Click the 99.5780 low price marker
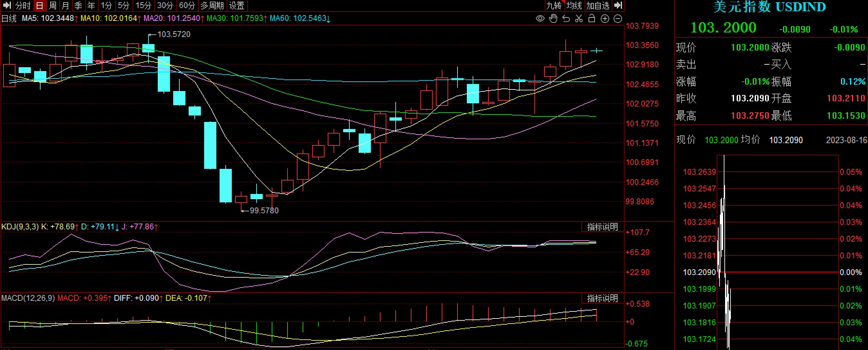Viewport: 868px width, 350px height. pos(264,210)
